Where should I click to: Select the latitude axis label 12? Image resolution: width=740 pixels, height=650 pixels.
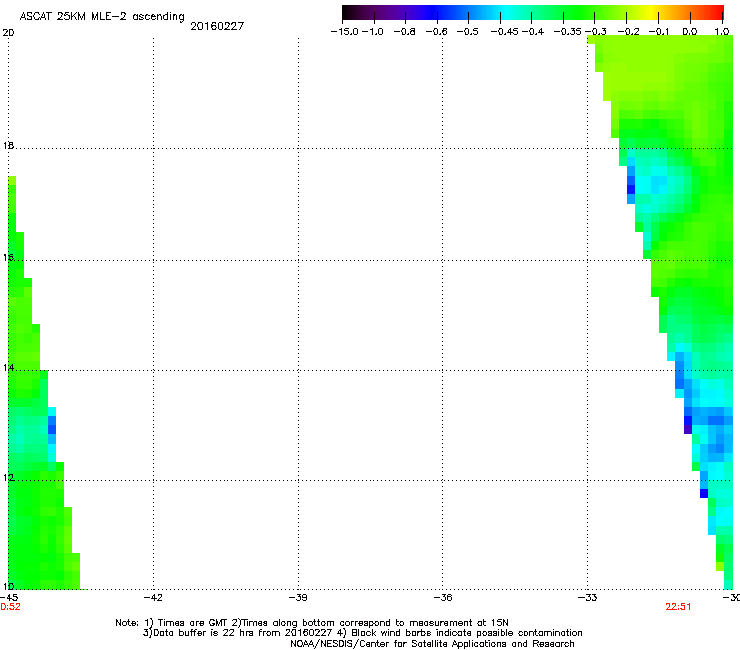[8, 478]
